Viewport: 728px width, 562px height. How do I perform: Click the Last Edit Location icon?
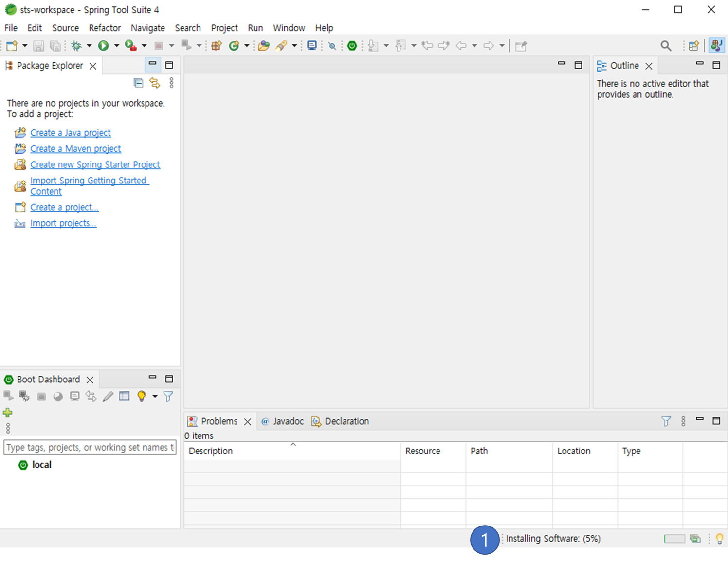pyautogui.click(x=427, y=46)
